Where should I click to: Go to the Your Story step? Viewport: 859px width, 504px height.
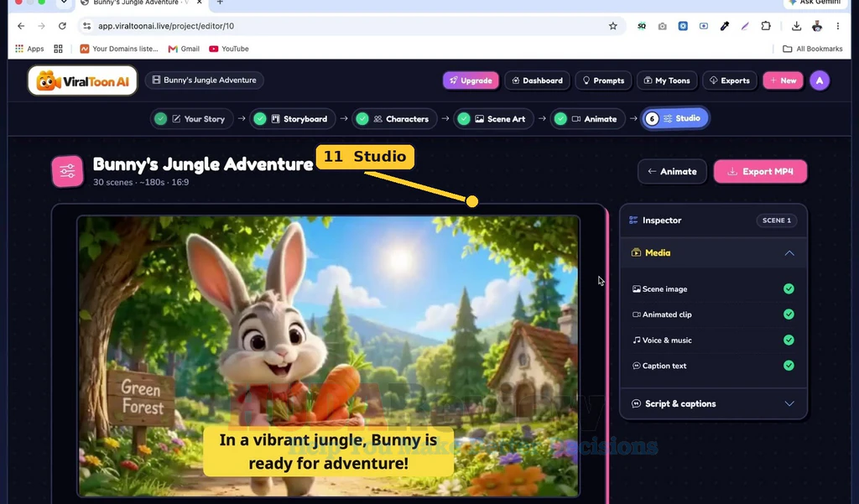tap(191, 119)
